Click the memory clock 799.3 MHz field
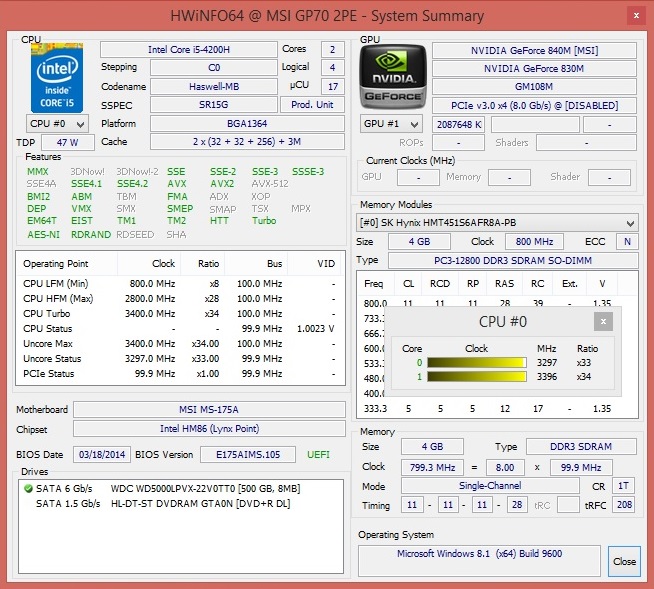The width and height of the screenshot is (654, 589). point(433,467)
